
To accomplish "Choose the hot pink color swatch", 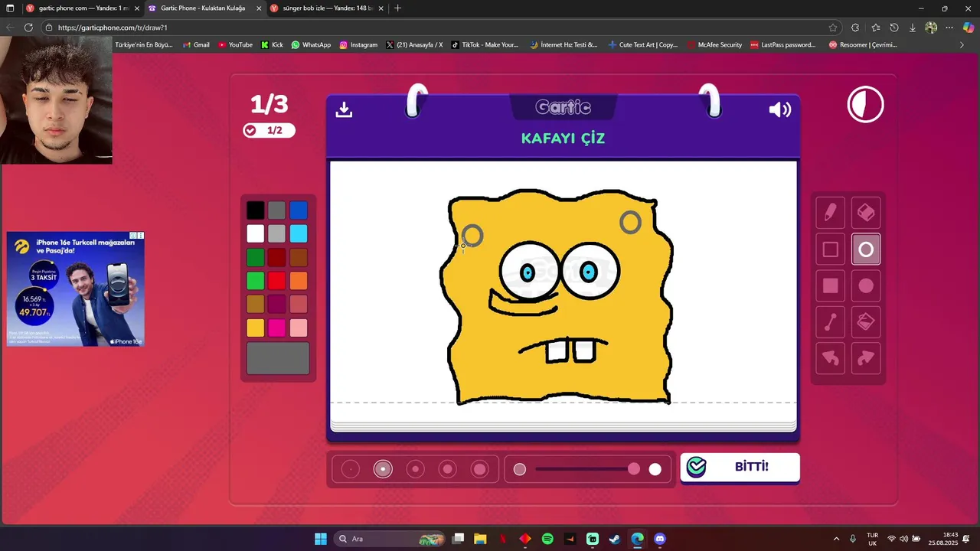I will tap(277, 328).
